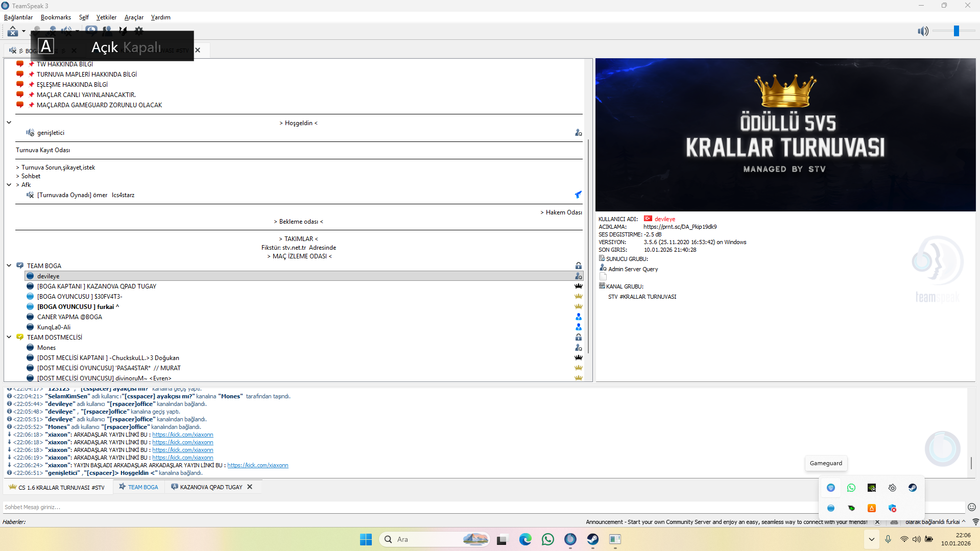Open the Bookmarks menu
This screenshot has height=551, width=980.
(x=56, y=17)
